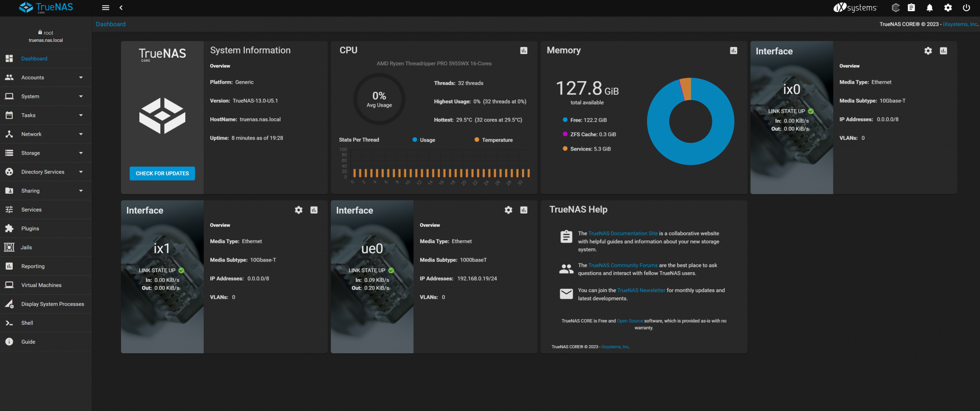Click IP address 192.168.0.19/24
Screen dimensions: 980x411
(x=477, y=278)
